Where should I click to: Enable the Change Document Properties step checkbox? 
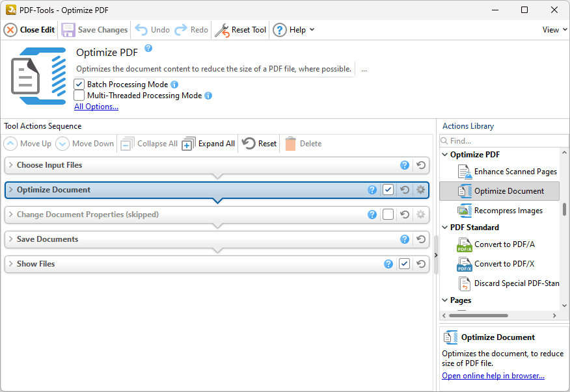coord(388,215)
